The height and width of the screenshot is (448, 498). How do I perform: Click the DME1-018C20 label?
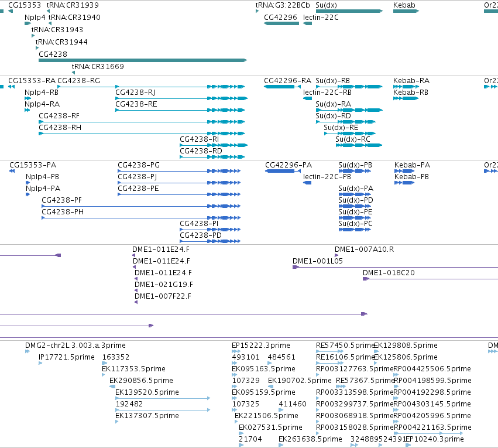click(x=389, y=273)
